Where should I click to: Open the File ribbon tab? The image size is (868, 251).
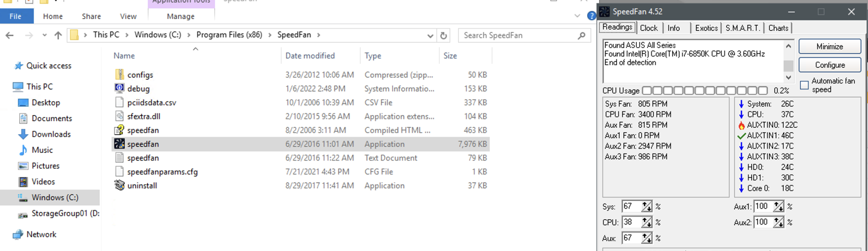[17, 16]
